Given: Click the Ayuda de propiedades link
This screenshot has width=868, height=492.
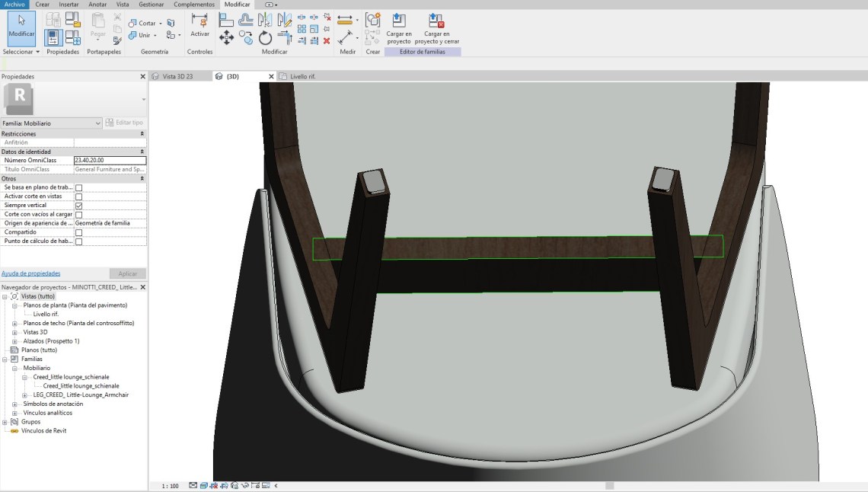Looking at the screenshot, I should coord(30,273).
